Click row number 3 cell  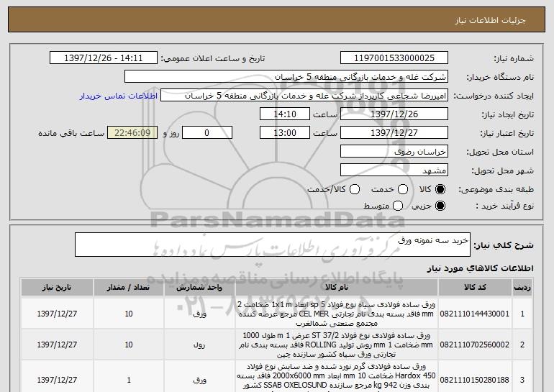(522, 380)
